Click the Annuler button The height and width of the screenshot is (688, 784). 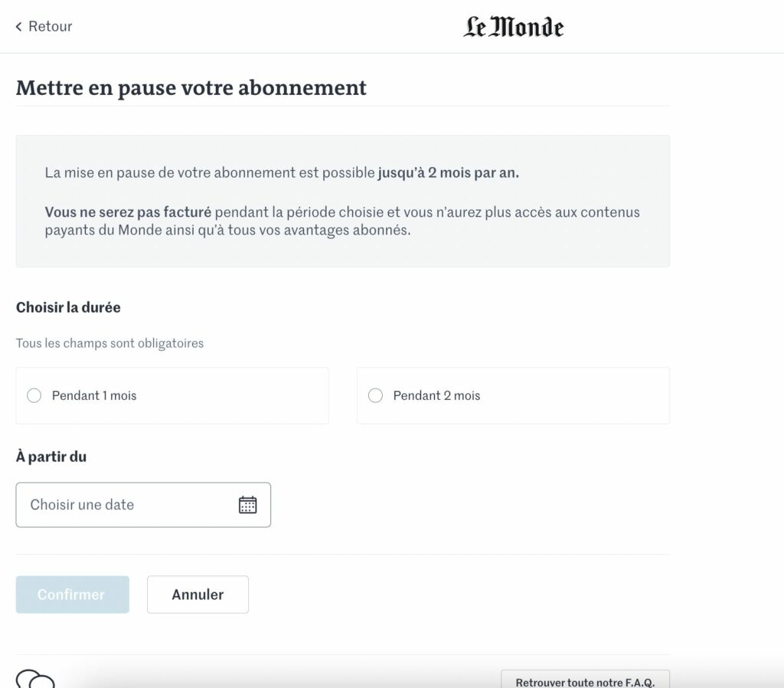(198, 595)
